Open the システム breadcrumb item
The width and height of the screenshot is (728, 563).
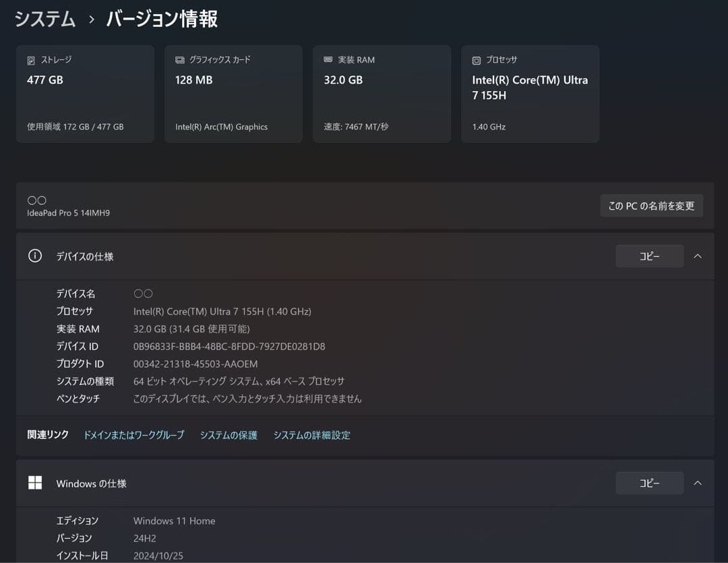[x=44, y=20]
